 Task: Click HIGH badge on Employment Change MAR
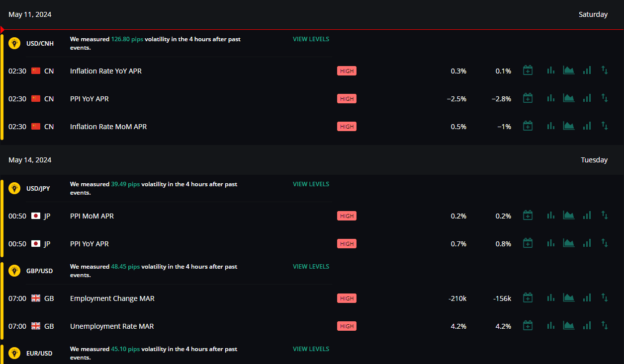(x=347, y=298)
